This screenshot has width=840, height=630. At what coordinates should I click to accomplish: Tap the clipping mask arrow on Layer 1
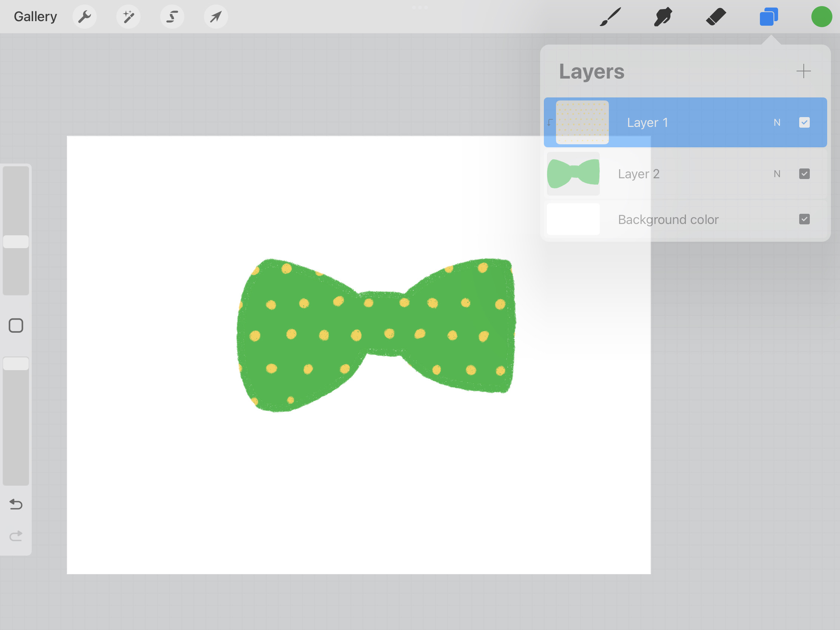pyautogui.click(x=550, y=122)
